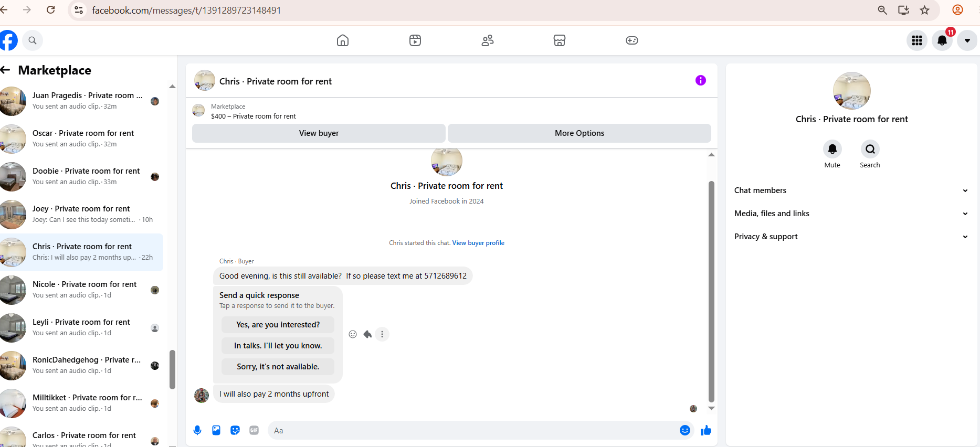Open browser profile avatar

[957, 10]
